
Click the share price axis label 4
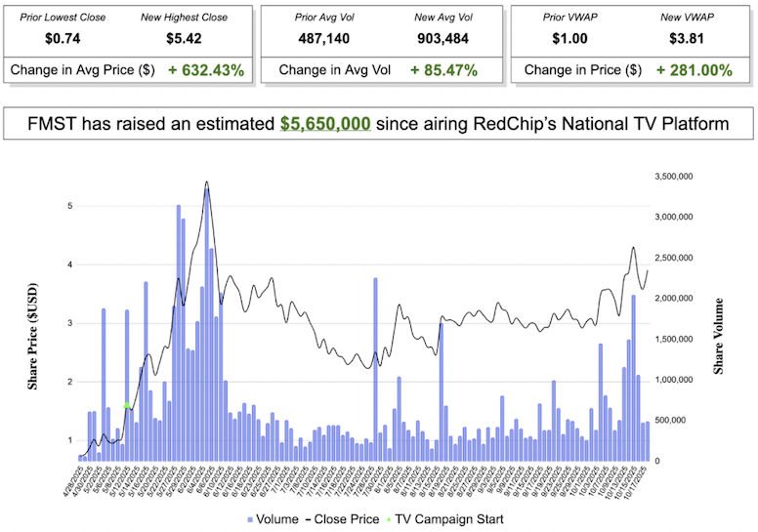click(70, 265)
